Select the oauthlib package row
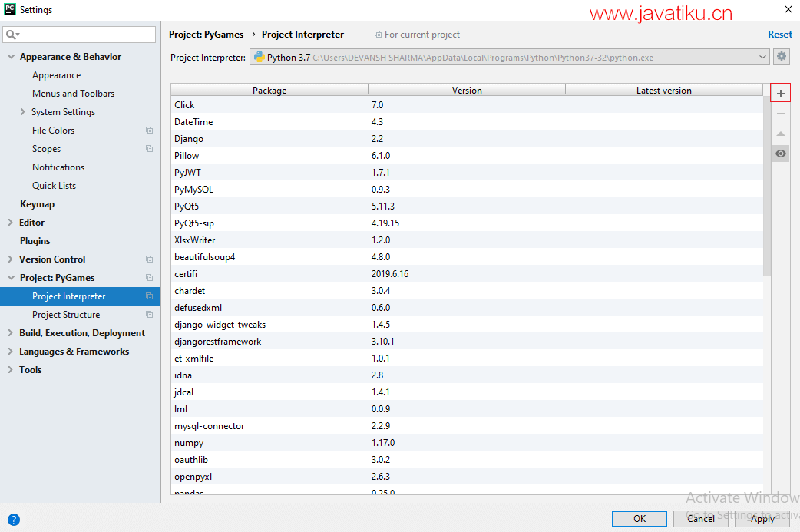The width and height of the screenshot is (800, 532). pyautogui.click(x=467, y=459)
